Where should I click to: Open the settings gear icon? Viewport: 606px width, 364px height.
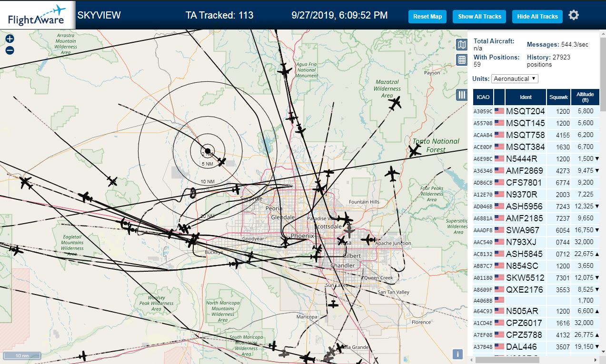[574, 15]
